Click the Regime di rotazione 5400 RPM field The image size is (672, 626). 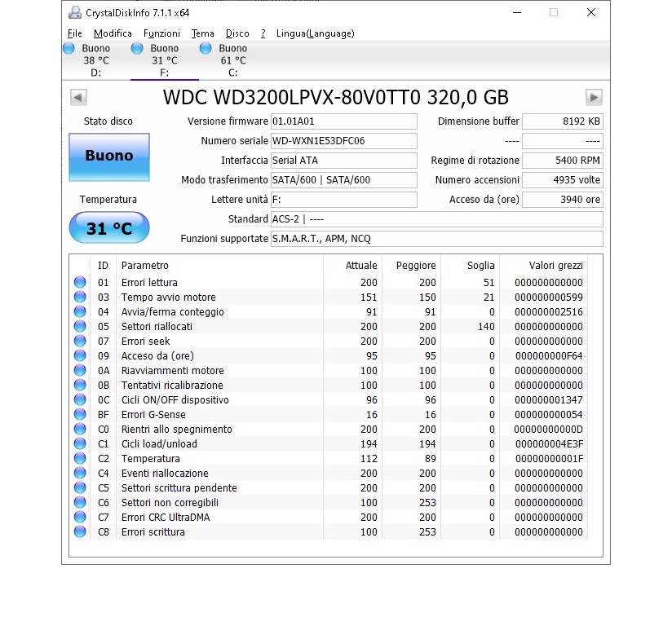[563, 161]
